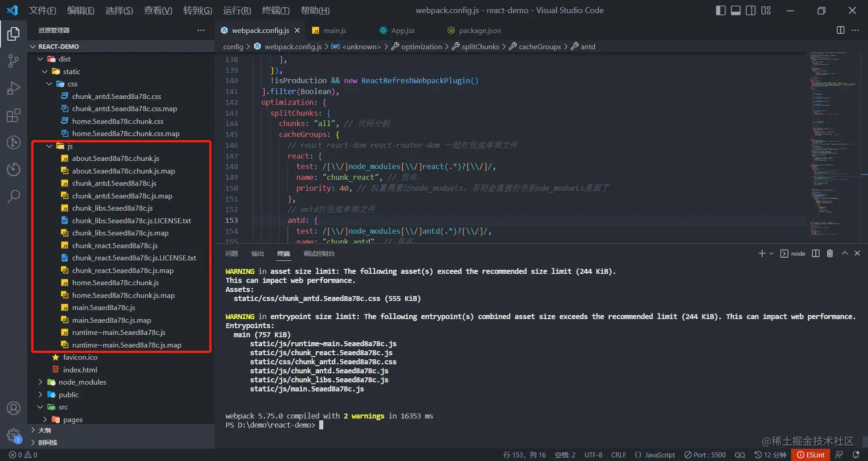Open the Run and Debug view
The image size is (868, 461).
click(x=13, y=88)
